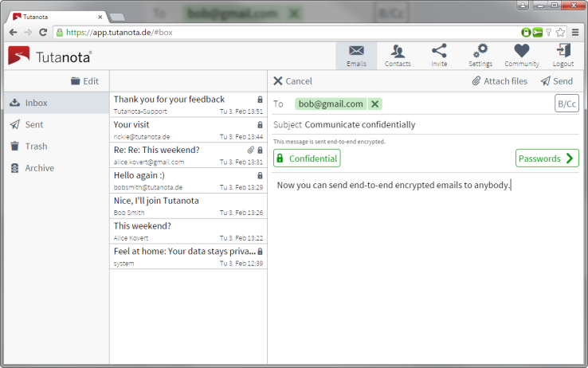Click in the message body text
This screenshot has height=368, width=588.
394,185
